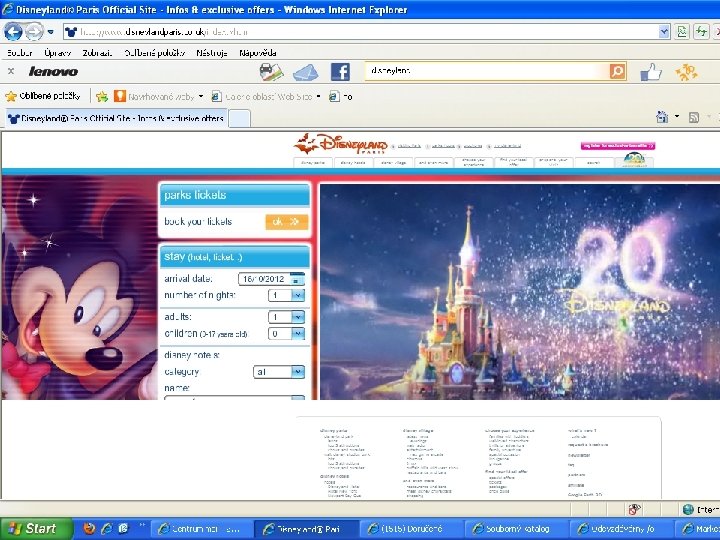Screen dimensions: 720x540
Task: Launch Firefox from the quick launch bar
Action: [x=89, y=529]
